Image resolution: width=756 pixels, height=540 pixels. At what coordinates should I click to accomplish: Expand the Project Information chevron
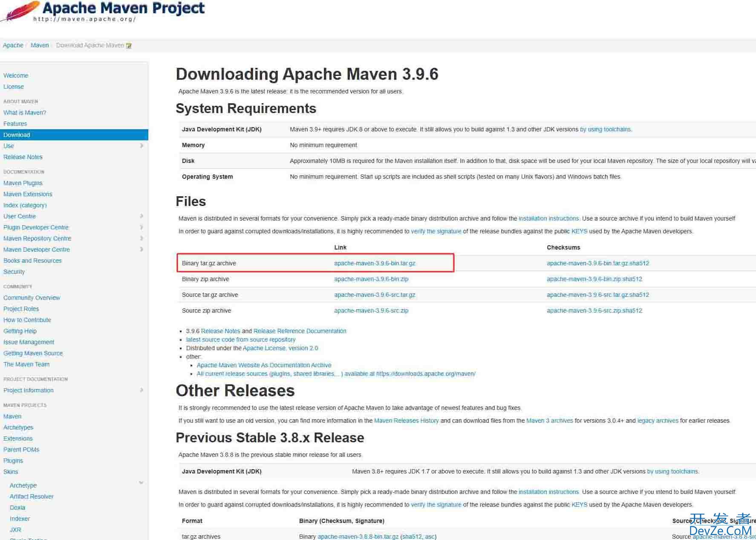(x=141, y=390)
